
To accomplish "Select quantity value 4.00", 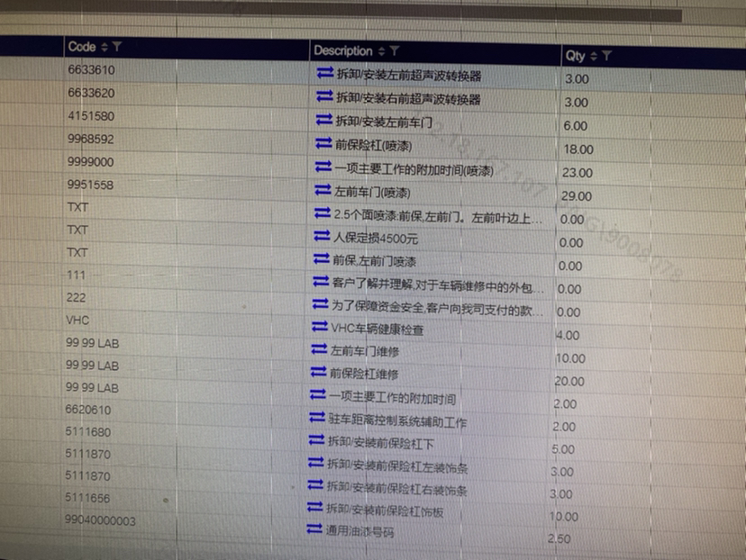I will tap(568, 335).
